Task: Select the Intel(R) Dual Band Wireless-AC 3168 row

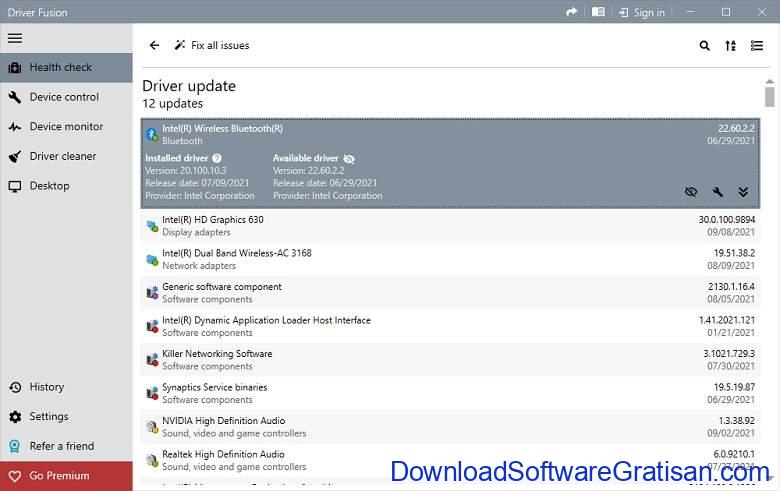Action: click(x=450, y=259)
